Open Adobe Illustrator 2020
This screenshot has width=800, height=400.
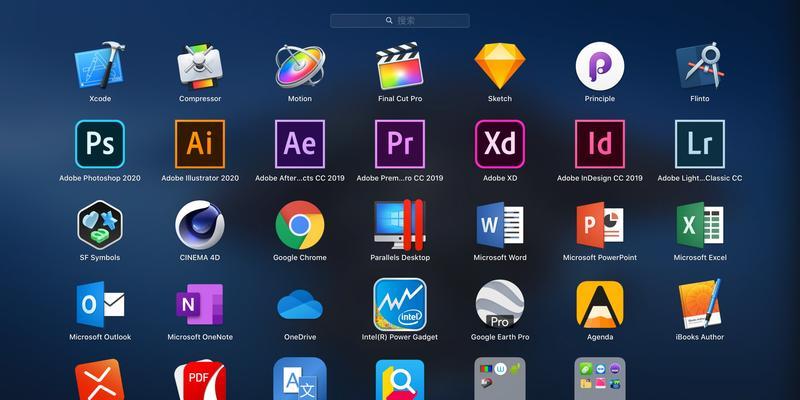click(200, 144)
